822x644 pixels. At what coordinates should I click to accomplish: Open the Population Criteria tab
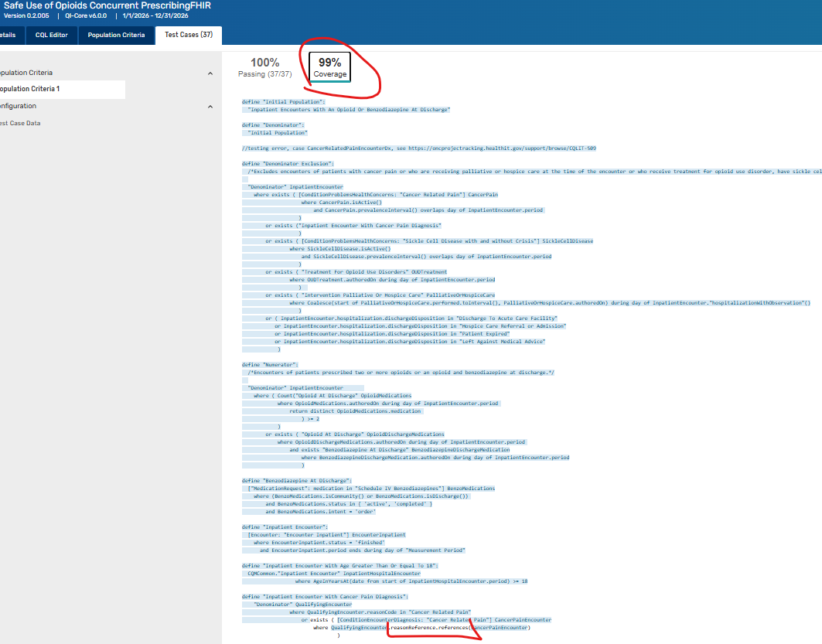click(116, 35)
